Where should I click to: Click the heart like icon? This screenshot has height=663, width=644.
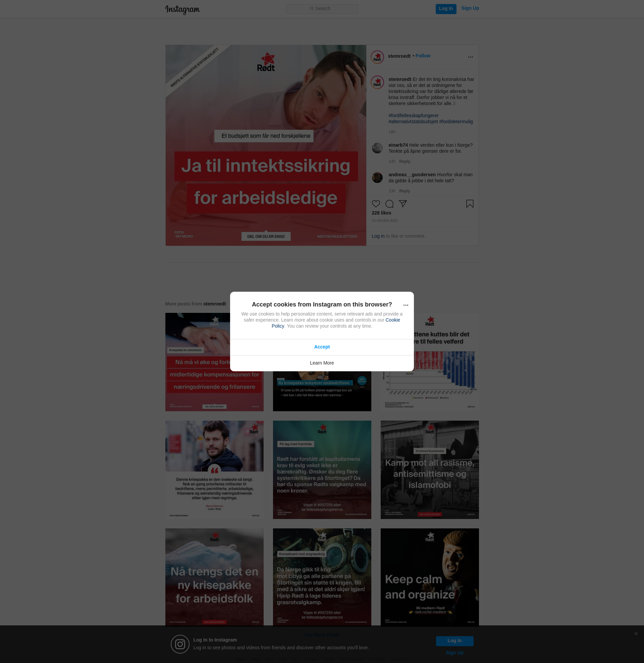coord(376,204)
